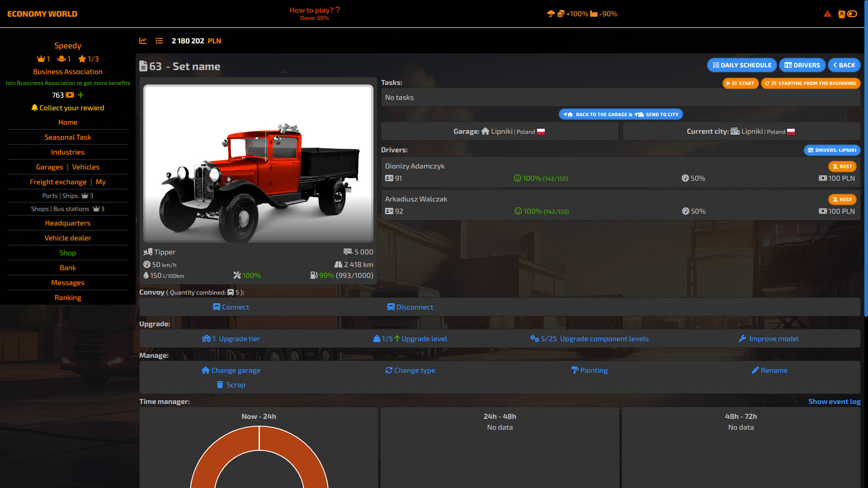
Task: Open the Drivers: Lipniki list
Action: click(x=832, y=150)
